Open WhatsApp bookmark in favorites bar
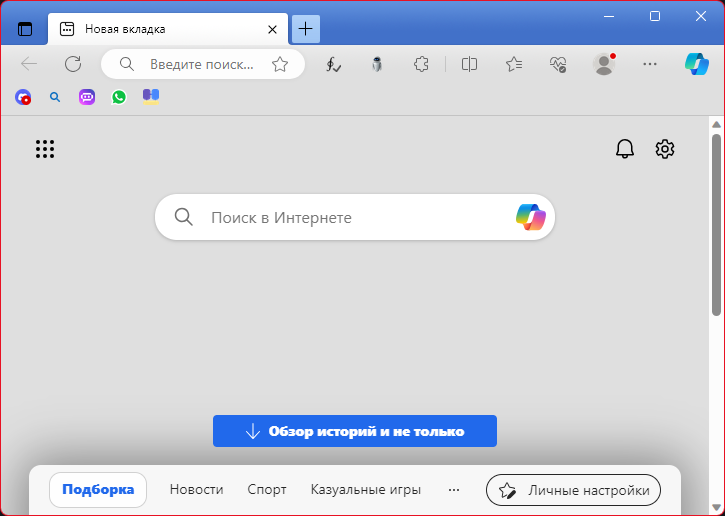Viewport: 725px width, 516px height. [119, 97]
